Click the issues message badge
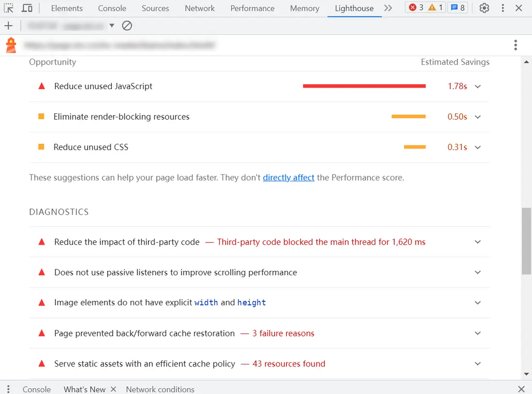This screenshot has width=532, height=394. [458, 8]
